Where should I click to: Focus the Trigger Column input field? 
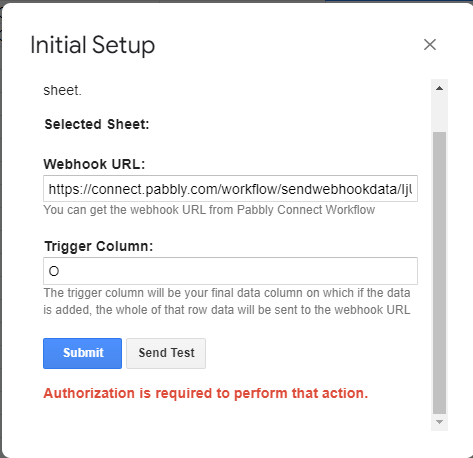point(230,271)
